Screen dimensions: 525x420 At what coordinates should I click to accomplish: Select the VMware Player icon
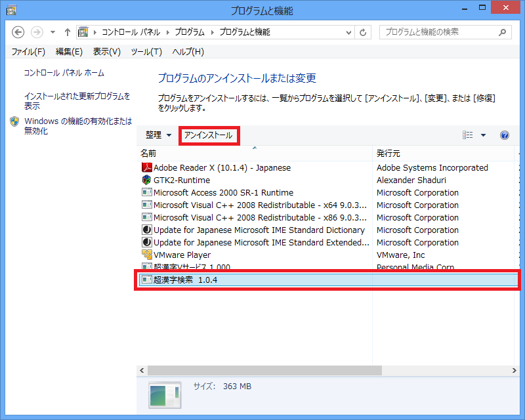(147, 255)
